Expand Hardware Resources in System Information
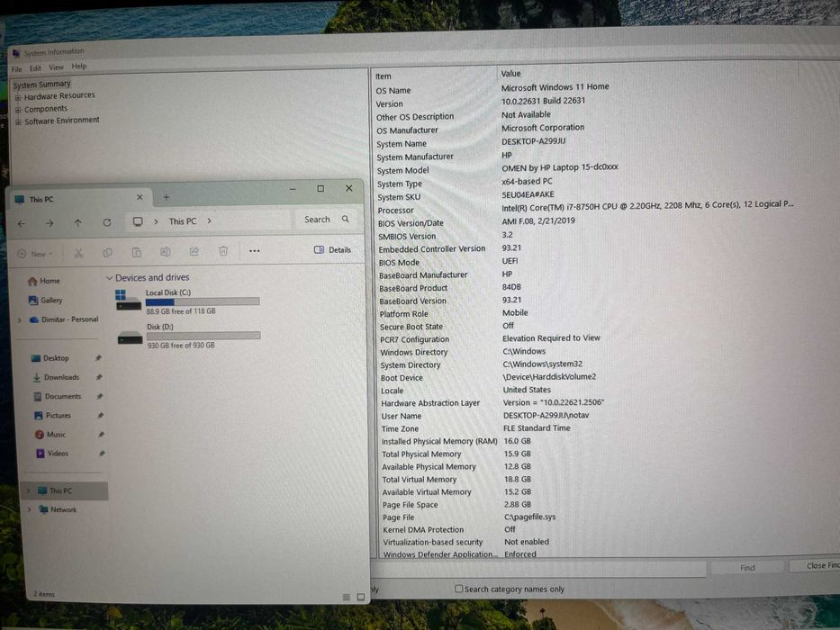The width and height of the screenshot is (840, 630). [18, 97]
